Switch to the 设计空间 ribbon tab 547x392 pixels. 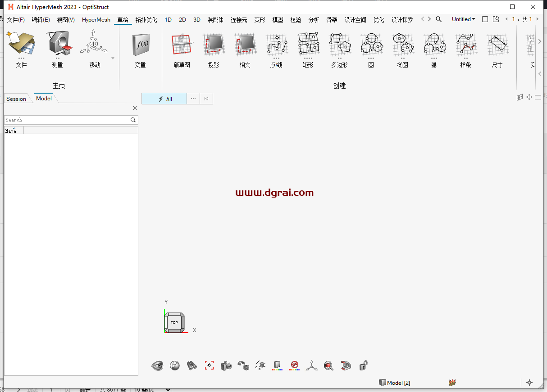(x=356, y=20)
